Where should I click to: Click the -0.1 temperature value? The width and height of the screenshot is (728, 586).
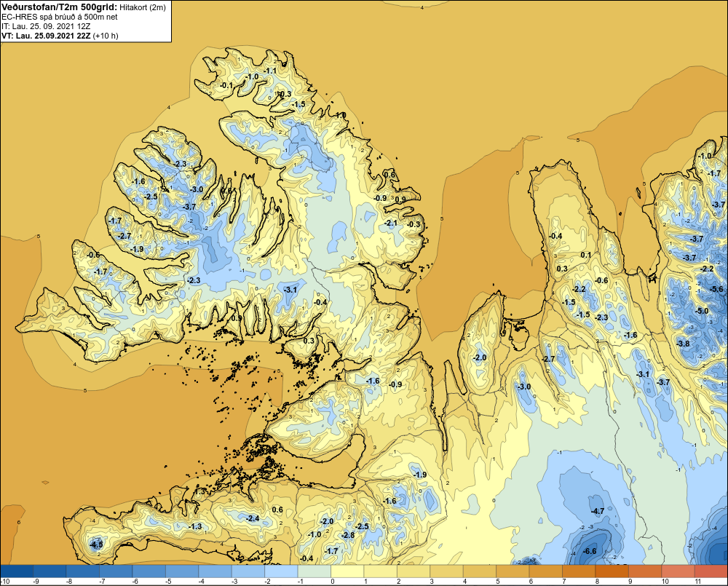(x=226, y=85)
